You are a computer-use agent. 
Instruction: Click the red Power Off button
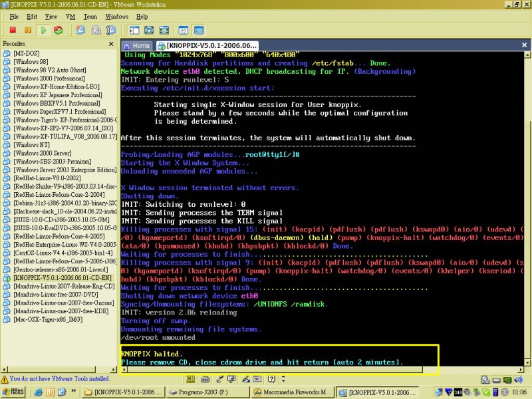13,30
